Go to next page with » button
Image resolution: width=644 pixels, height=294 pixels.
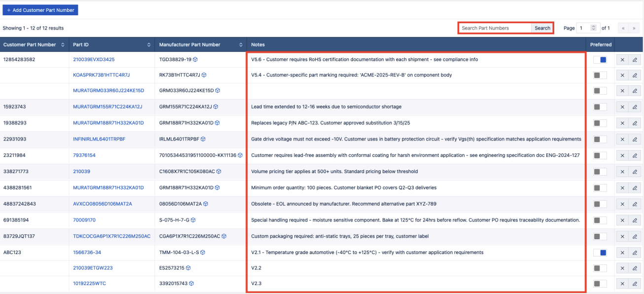click(x=635, y=28)
